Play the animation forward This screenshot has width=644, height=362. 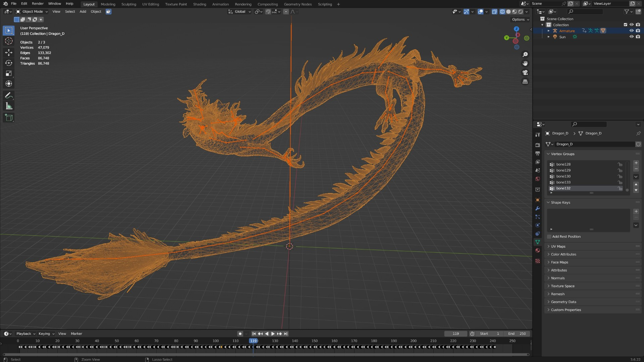pyautogui.click(x=273, y=334)
